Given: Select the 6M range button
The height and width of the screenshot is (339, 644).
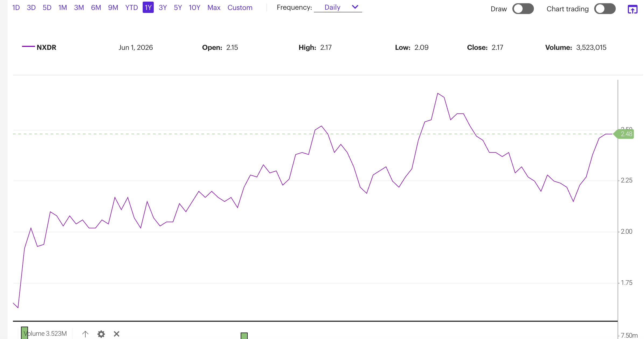Looking at the screenshot, I should [x=96, y=8].
